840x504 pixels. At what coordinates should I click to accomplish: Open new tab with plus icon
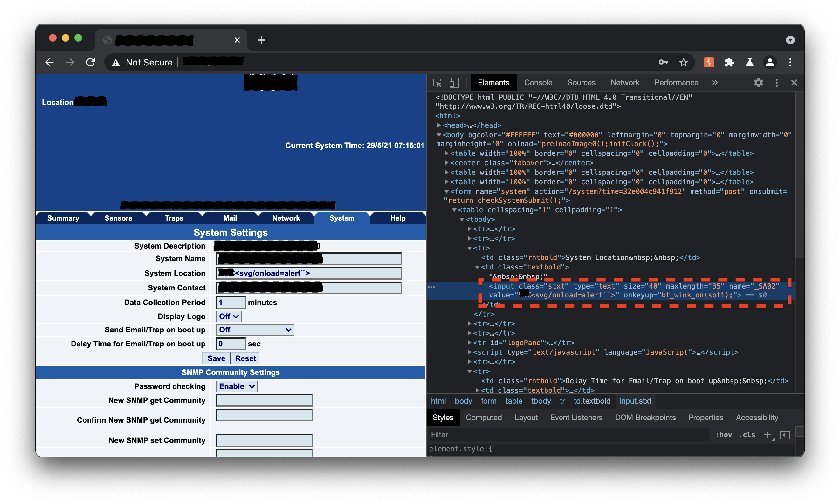[261, 40]
